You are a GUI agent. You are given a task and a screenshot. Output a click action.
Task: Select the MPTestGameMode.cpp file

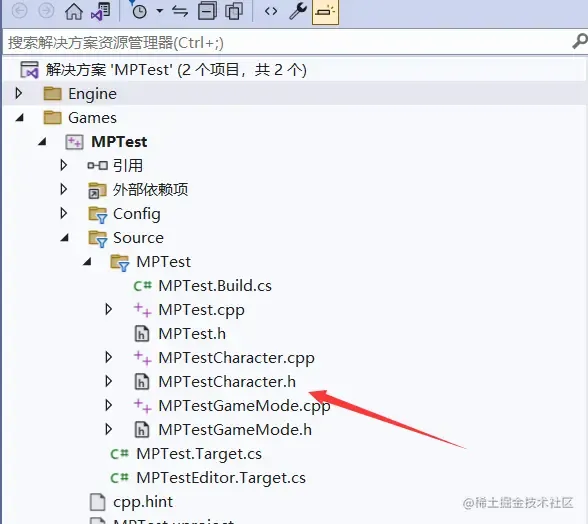244,406
